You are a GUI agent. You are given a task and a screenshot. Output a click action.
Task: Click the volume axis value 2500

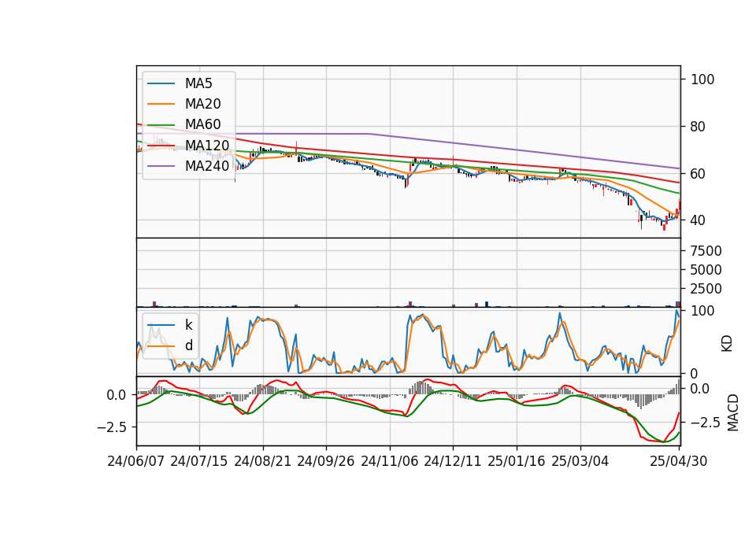point(706,289)
